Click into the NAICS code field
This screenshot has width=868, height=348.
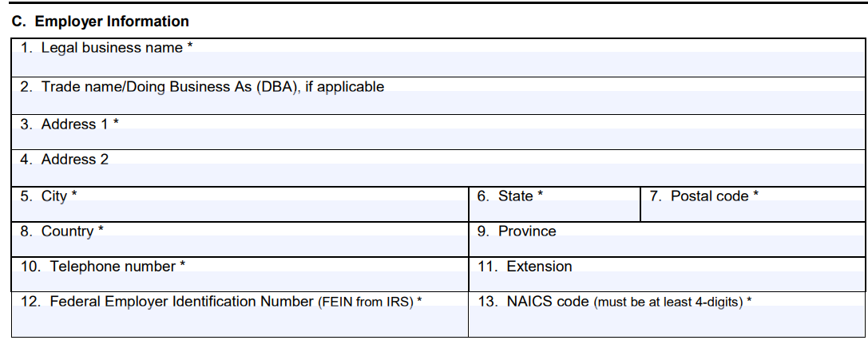[x=667, y=322]
